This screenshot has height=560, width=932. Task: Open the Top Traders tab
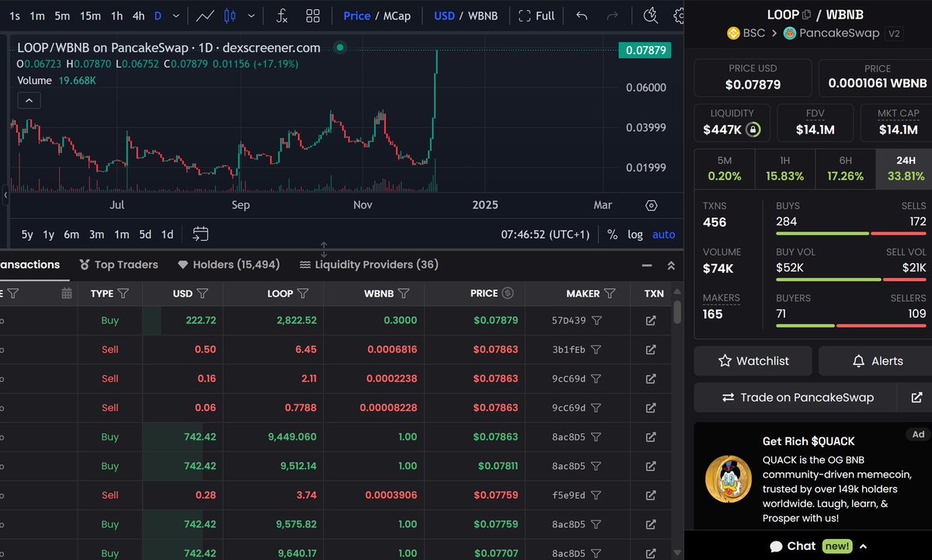click(119, 265)
